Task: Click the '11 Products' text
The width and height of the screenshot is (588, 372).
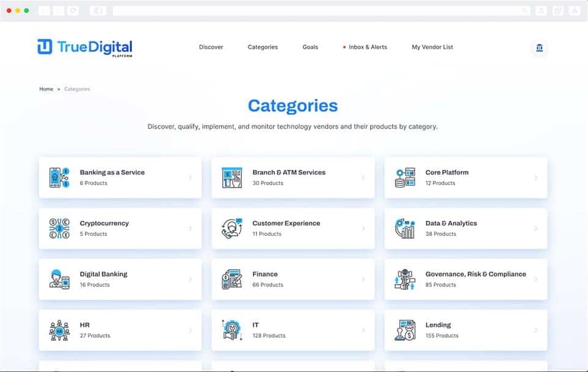Action: point(267,233)
